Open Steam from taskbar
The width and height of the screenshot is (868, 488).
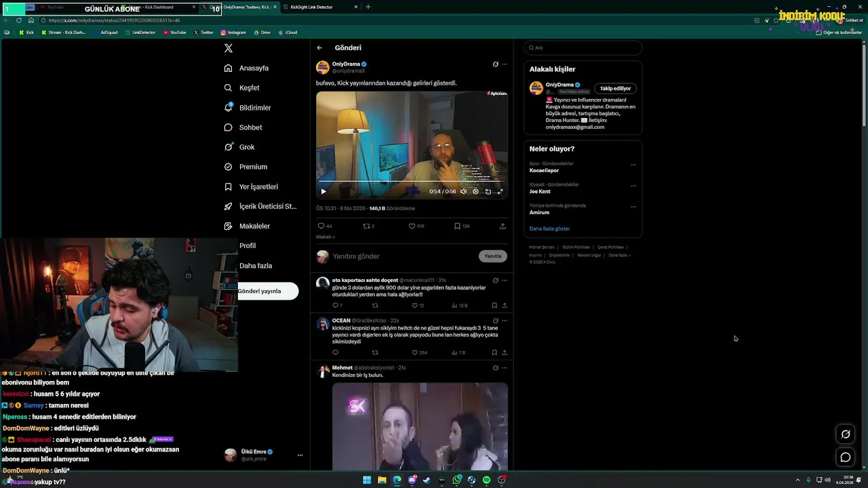[427, 480]
